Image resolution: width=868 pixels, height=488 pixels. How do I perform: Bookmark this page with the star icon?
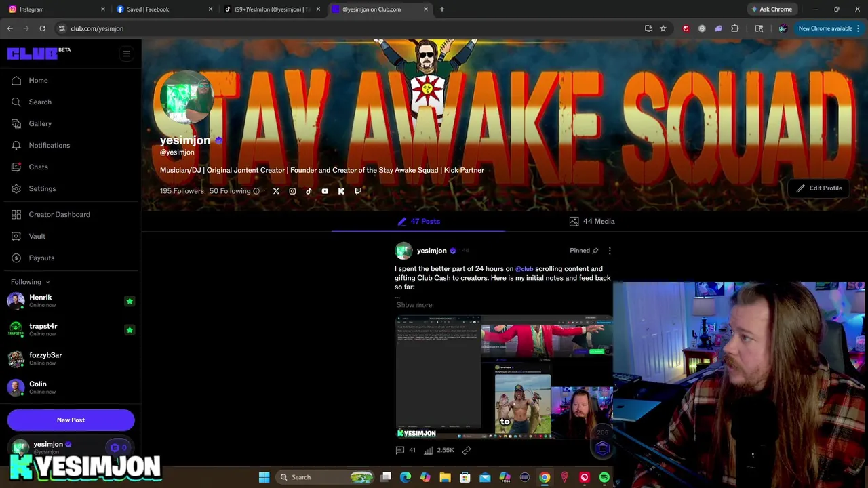click(x=663, y=28)
